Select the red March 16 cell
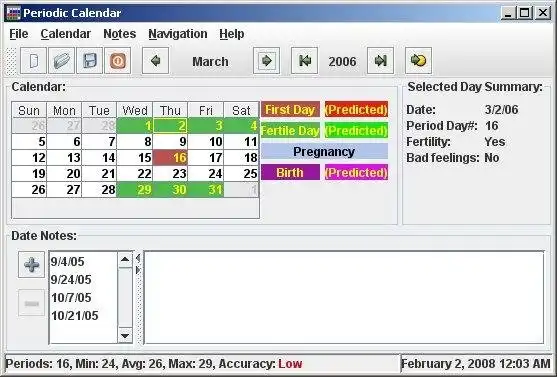 tap(170, 157)
